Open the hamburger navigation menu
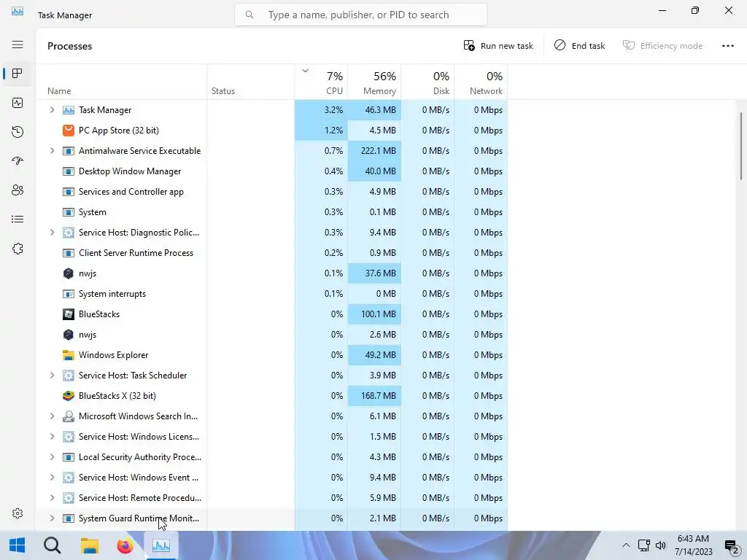Screen dimensions: 747x560 18,44
